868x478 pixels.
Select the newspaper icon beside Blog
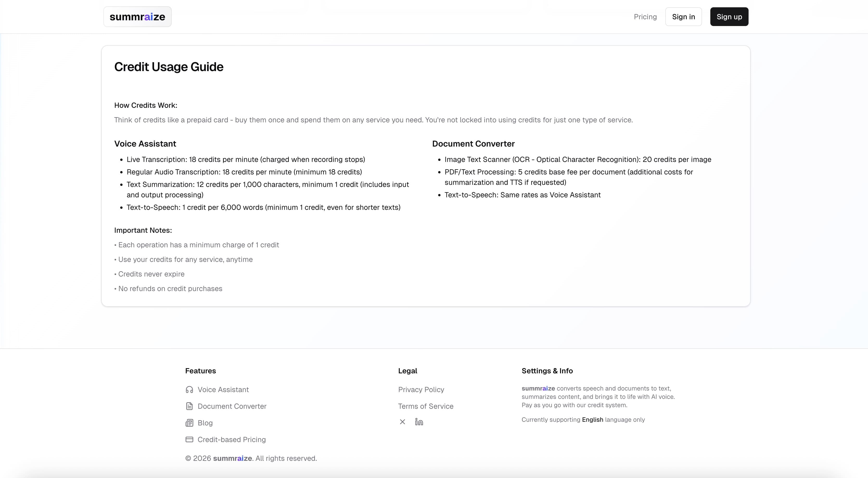[190, 423]
